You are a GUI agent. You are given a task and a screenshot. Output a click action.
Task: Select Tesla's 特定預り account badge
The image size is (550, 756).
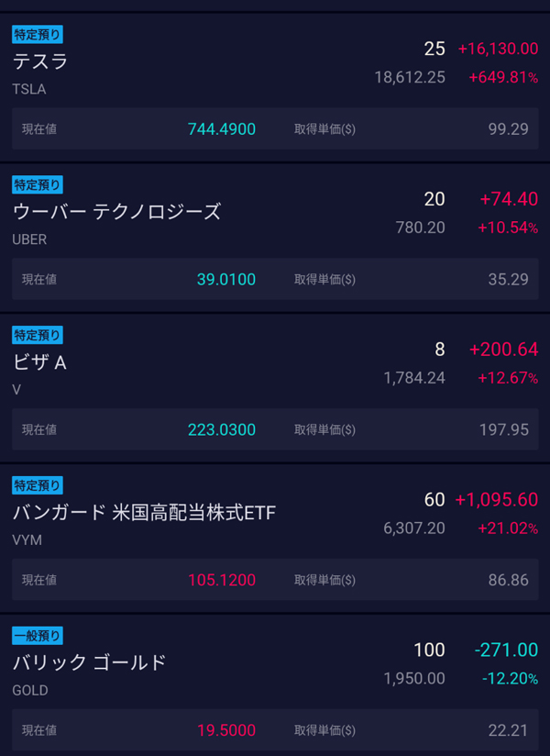point(38,35)
